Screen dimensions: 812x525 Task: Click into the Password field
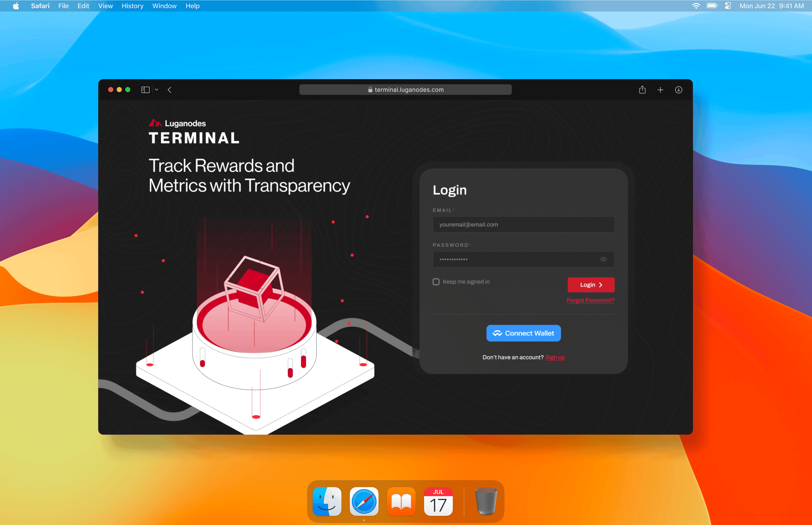(524, 259)
